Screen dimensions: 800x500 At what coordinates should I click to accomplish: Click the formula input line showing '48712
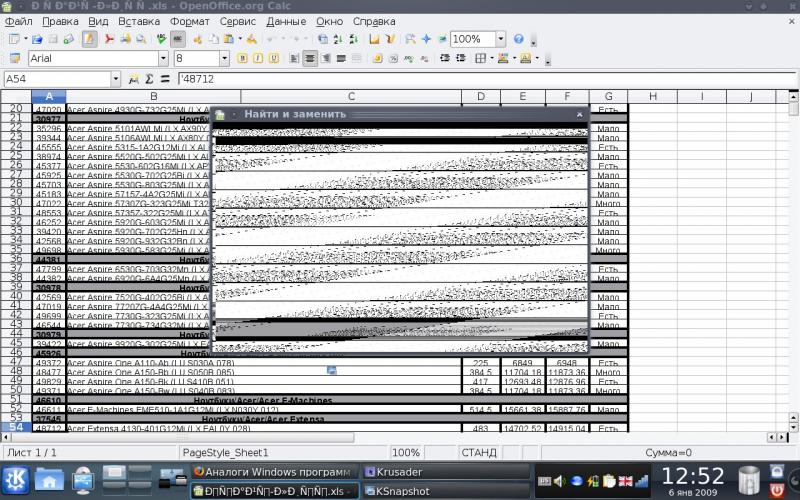[x=487, y=79]
